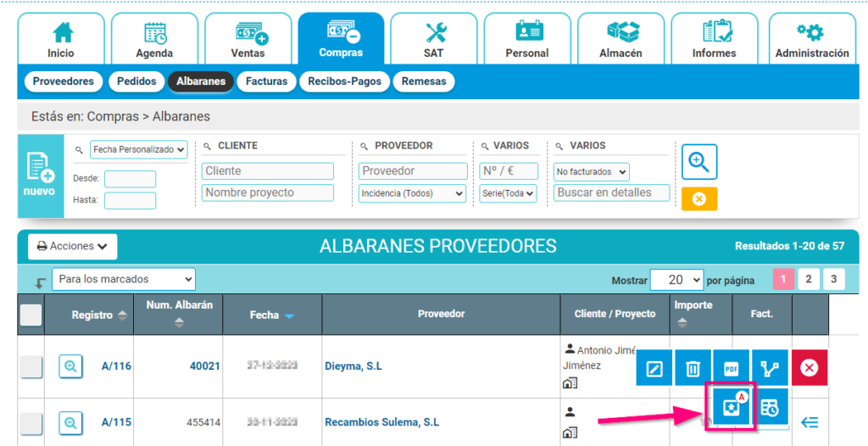Open Incidencia (Todos) dropdown

pyautogui.click(x=413, y=194)
